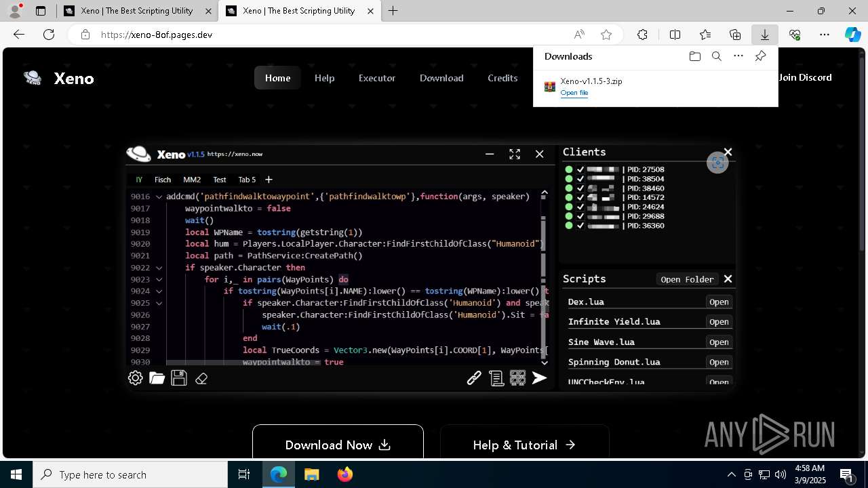
Task: Open the Download navigation item
Action: (x=441, y=78)
